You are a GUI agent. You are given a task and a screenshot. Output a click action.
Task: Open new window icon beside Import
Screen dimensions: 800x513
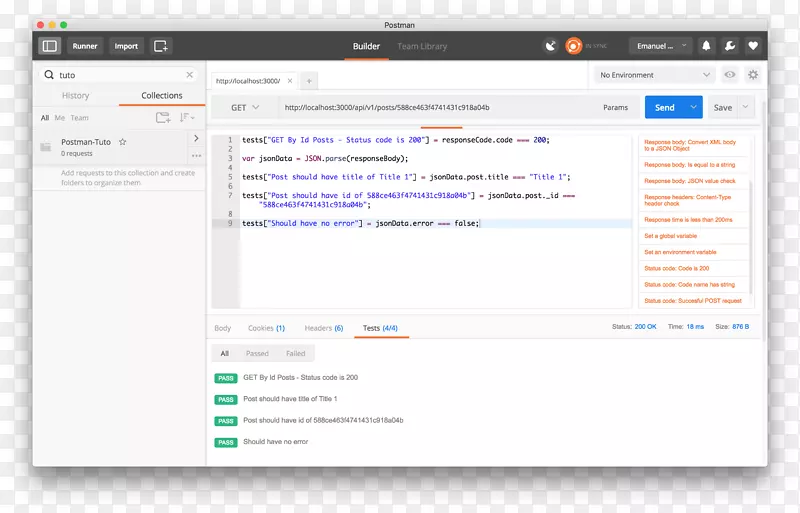[161, 46]
